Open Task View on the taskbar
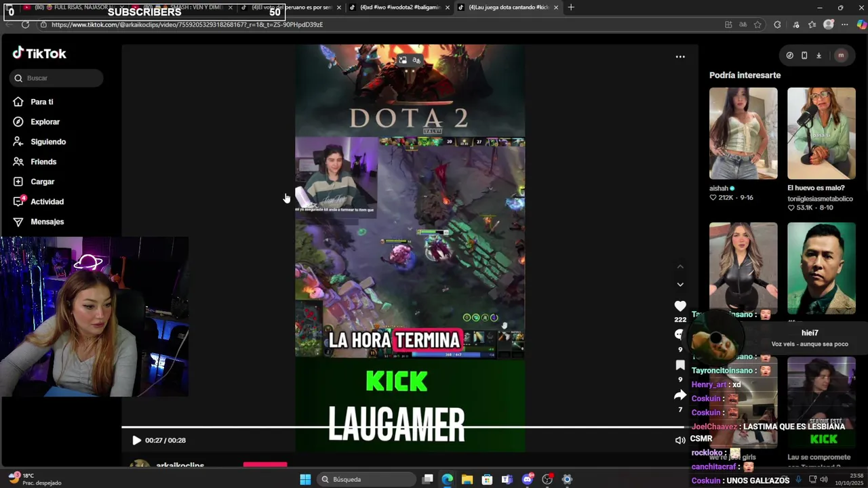868x488 pixels. pos(427,480)
